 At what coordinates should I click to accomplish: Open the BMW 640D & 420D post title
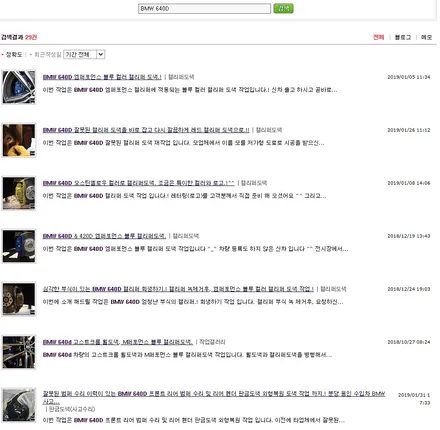point(104,236)
